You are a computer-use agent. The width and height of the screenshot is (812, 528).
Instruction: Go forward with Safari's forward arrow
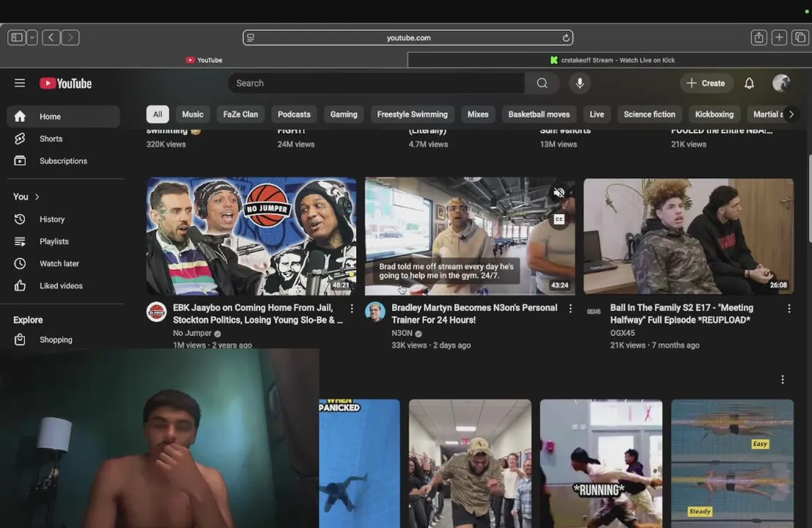(x=70, y=37)
